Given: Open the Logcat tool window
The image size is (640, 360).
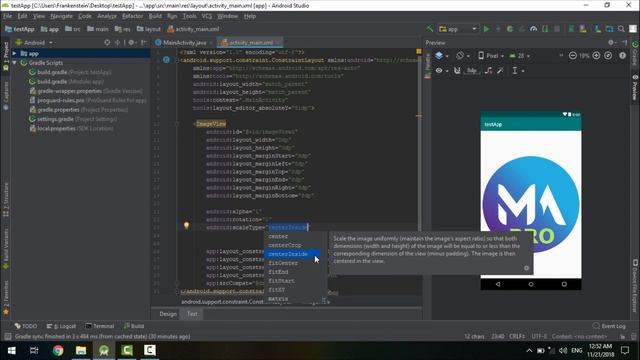Looking at the screenshot, I should point(61,326).
